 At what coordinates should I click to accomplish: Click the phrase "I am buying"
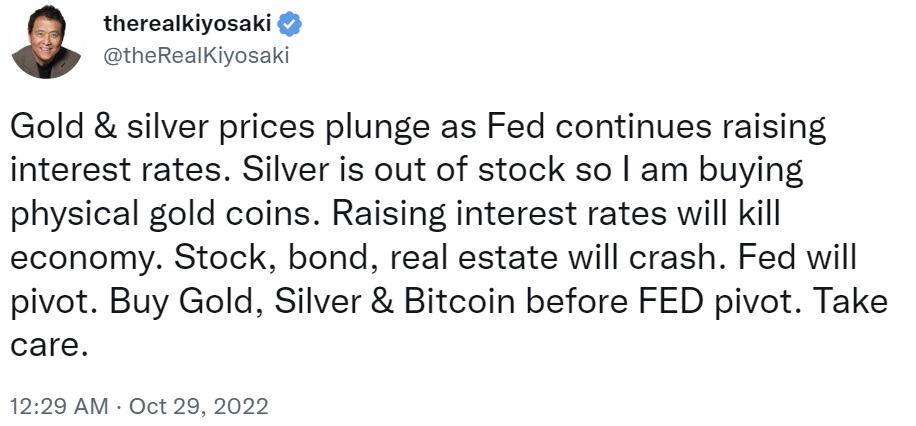(723, 172)
